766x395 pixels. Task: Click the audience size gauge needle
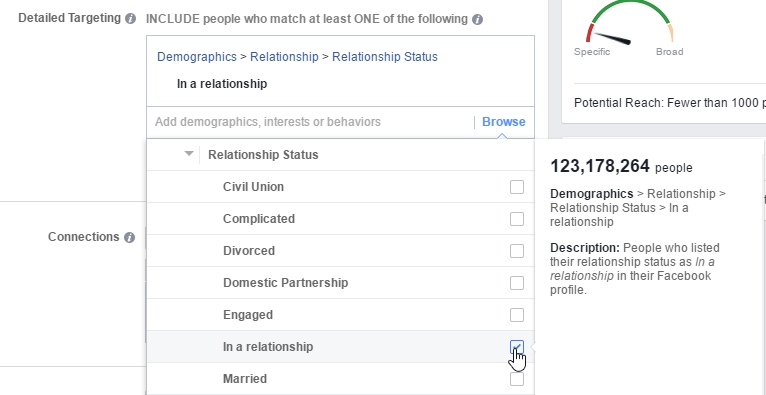[x=612, y=38]
